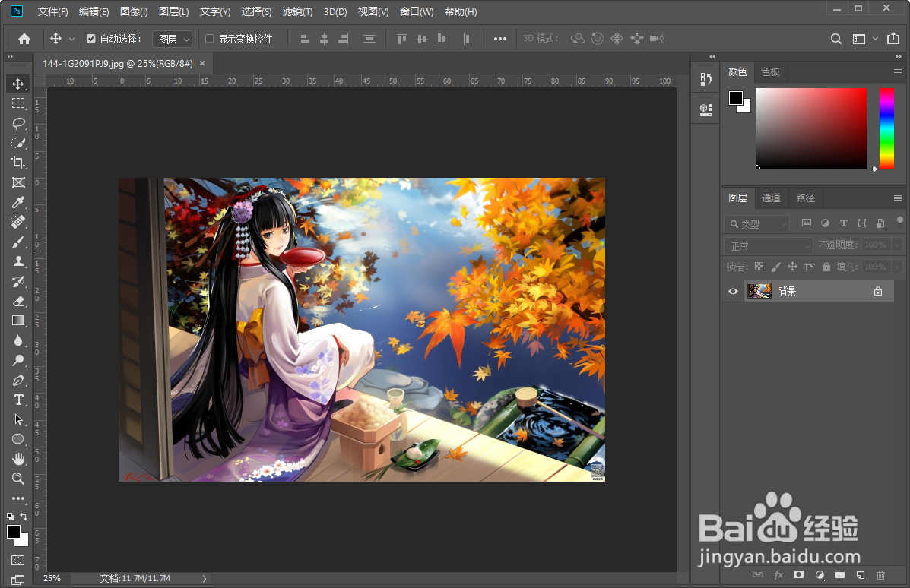Hide the 背景 layer with eye icon

tap(733, 291)
